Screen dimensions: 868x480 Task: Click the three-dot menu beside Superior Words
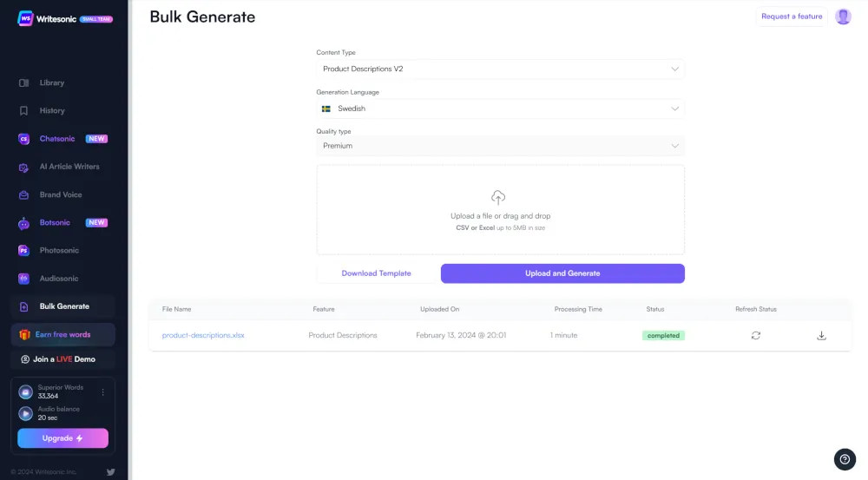[103, 392]
